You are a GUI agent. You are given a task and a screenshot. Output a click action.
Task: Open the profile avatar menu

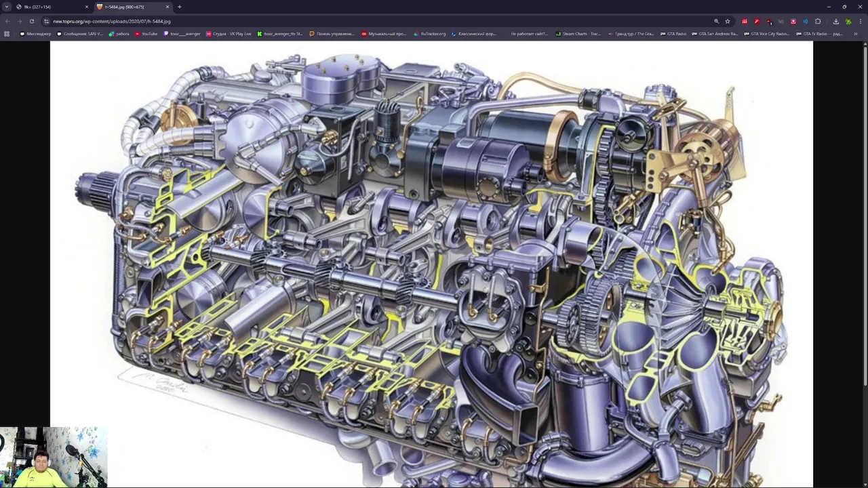click(848, 21)
